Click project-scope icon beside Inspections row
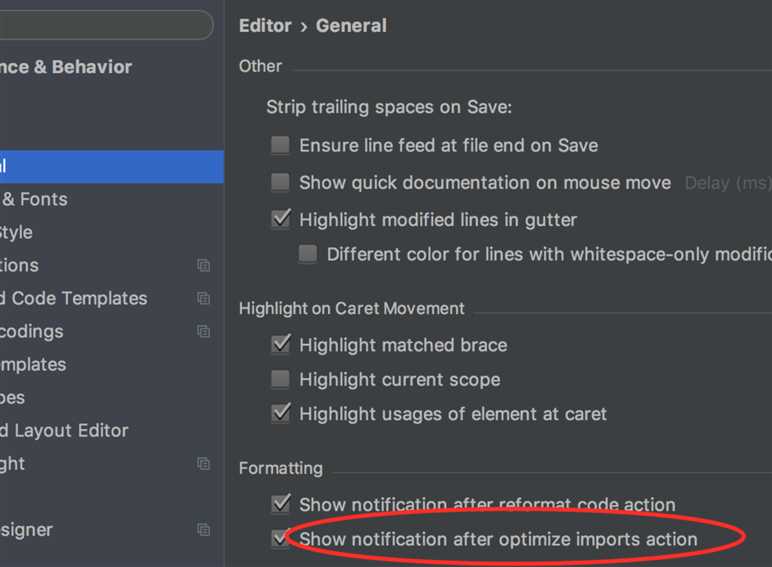Screen dimensions: 772x567 pos(204,266)
